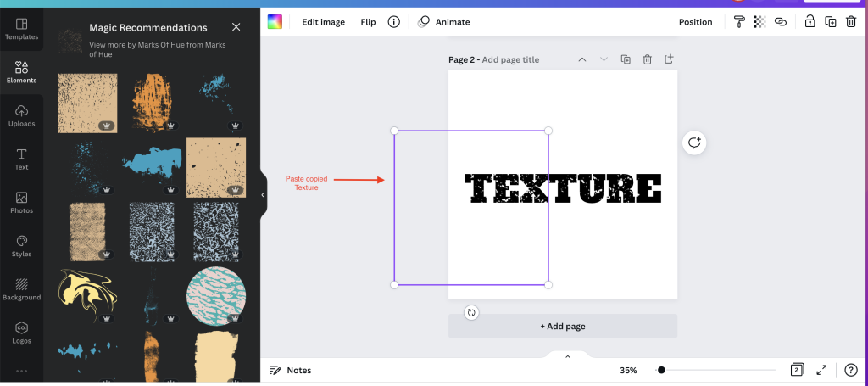This screenshot has height=386, width=868.
Task: Open the Transparency checkerboard icon
Action: 760,21
